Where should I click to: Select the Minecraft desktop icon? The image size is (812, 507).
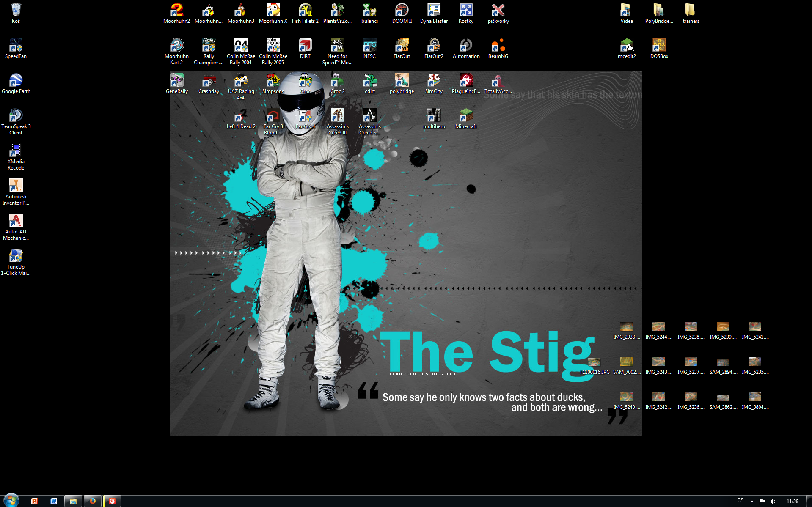click(x=466, y=119)
